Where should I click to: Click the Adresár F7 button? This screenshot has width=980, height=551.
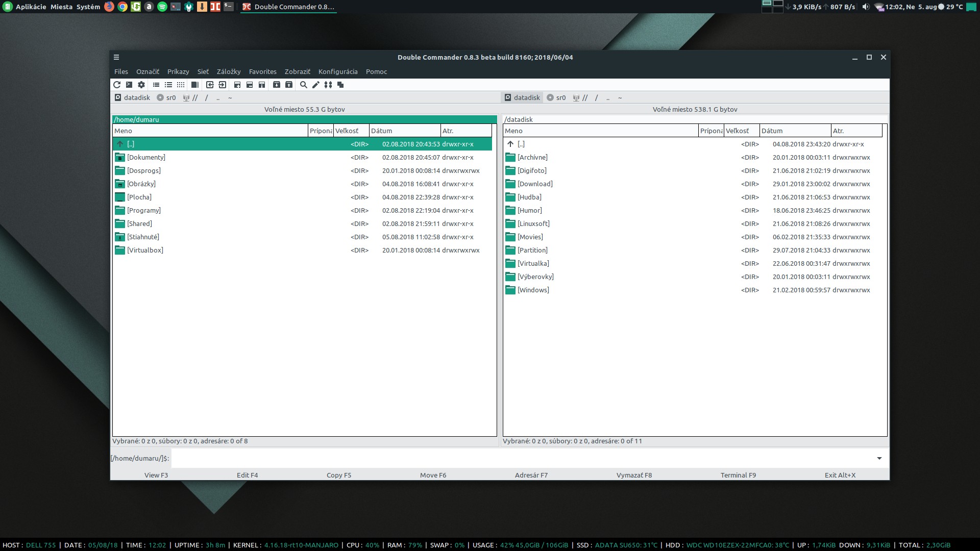click(x=531, y=475)
